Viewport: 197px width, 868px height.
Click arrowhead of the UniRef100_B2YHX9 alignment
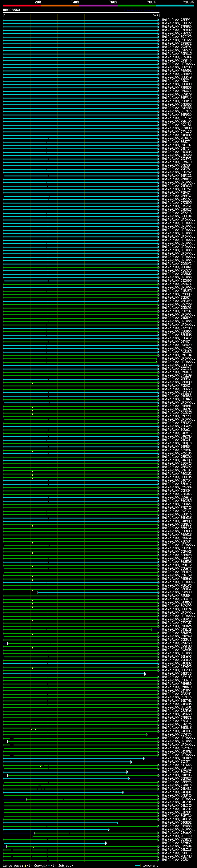click(106, 843)
